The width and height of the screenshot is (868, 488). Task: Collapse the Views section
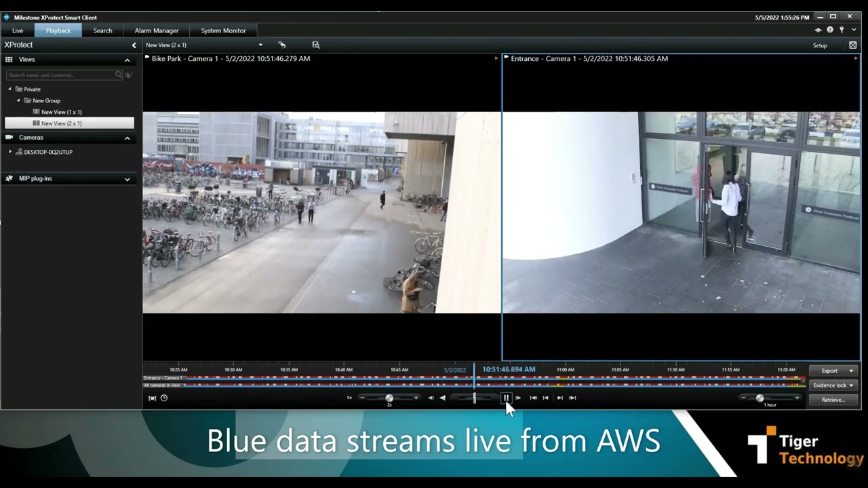point(127,60)
